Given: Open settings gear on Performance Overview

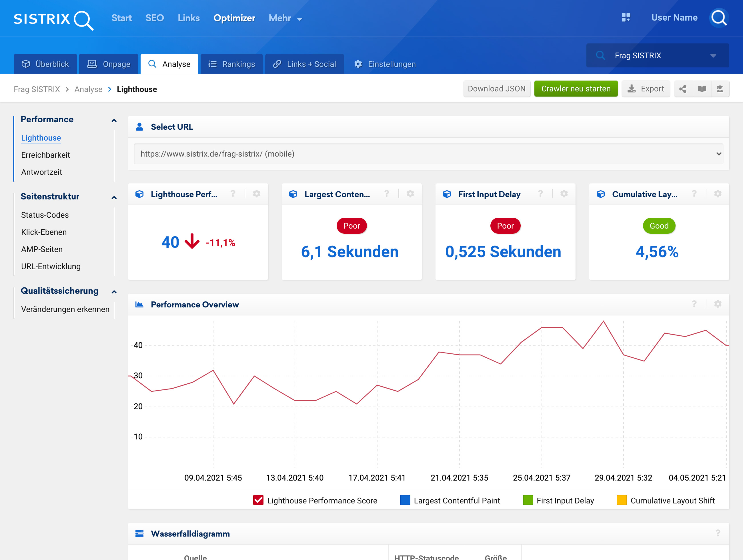Looking at the screenshot, I should 718,304.
